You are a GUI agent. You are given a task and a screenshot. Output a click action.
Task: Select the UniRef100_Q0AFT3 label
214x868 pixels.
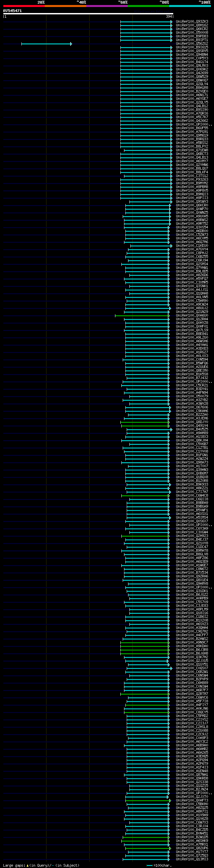pos(192,801)
